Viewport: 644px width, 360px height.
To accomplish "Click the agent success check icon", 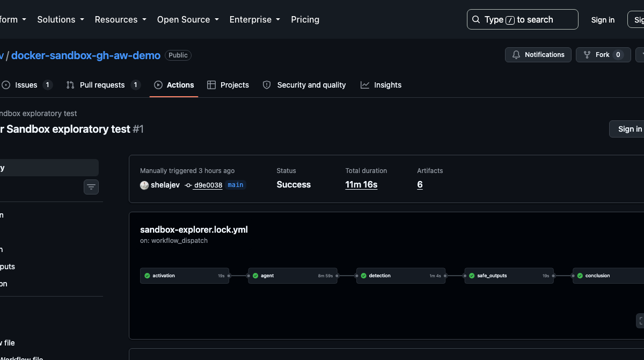I will (x=255, y=276).
